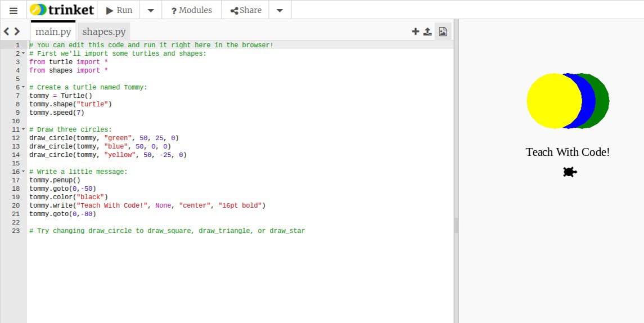Click the left file-tab arrow
The height and width of the screenshot is (323, 644).
tap(7, 32)
